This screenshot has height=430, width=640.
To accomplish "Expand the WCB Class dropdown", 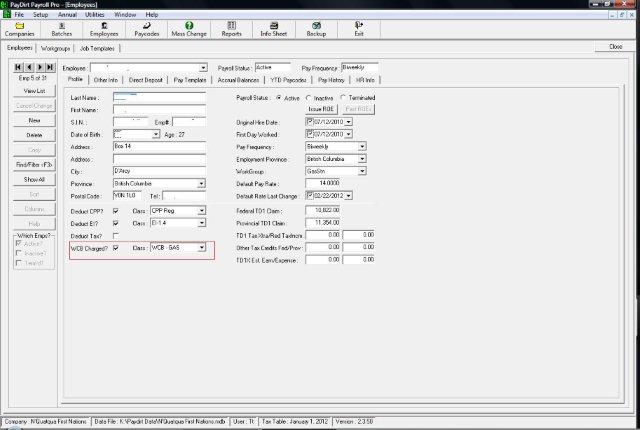I will point(201,247).
